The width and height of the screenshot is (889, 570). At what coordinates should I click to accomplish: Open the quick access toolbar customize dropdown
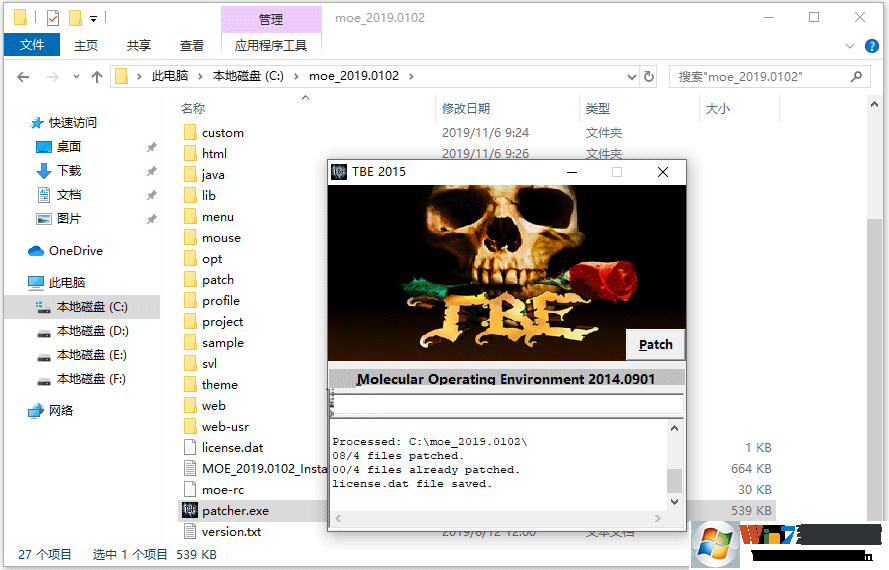click(x=94, y=18)
